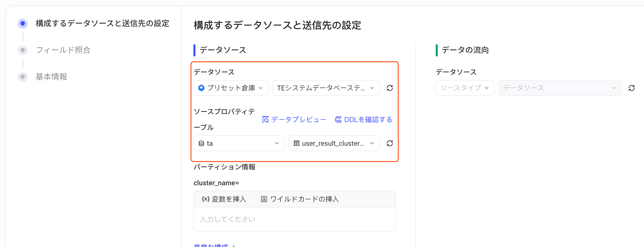Click refresh icon beside TEシステムデータベース dropdown

390,88
